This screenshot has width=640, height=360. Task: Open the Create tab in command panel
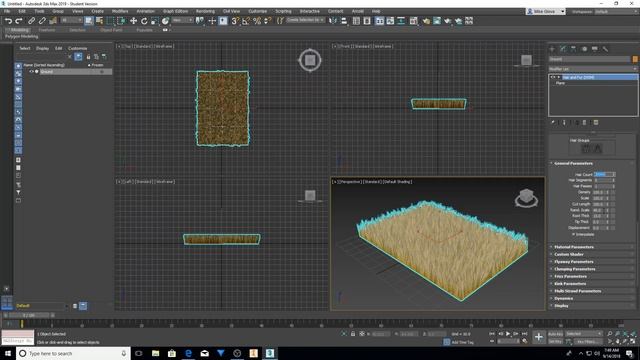click(x=553, y=49)
